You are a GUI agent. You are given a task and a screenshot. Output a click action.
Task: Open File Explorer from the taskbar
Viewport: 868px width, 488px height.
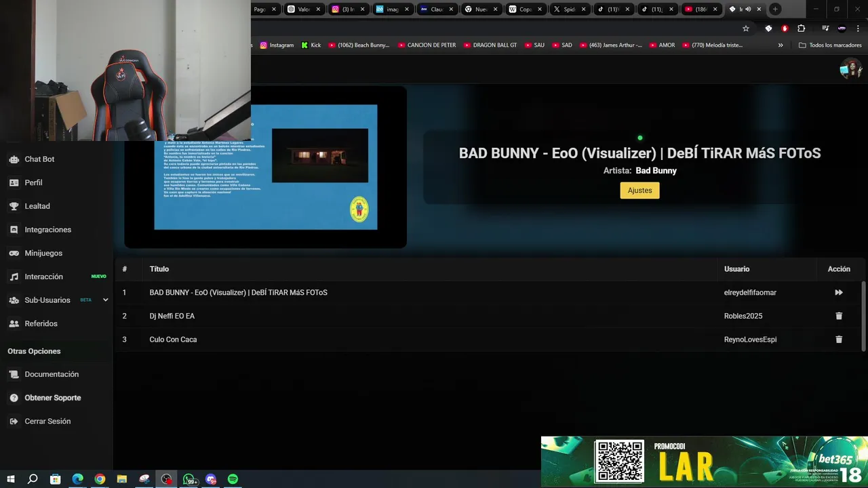pos(122,479)
